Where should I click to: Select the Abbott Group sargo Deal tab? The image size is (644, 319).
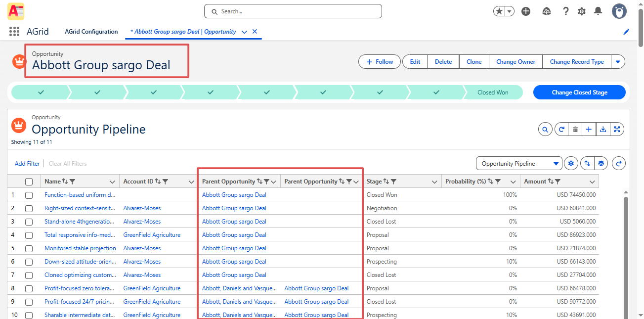(x=183, y=32)
